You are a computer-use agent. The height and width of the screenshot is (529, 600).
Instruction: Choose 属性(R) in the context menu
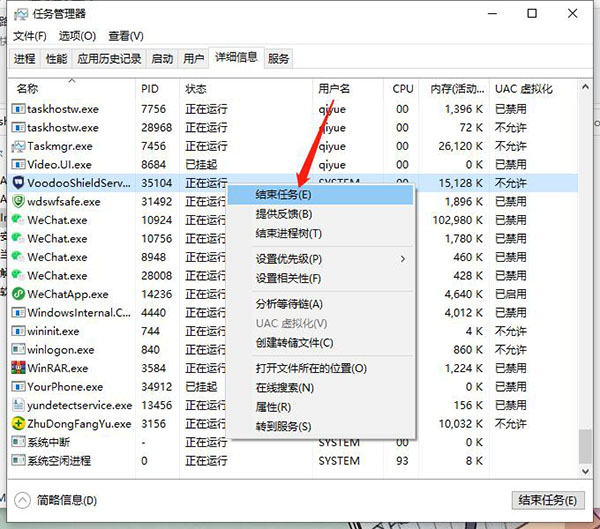(x=321, y=407)
